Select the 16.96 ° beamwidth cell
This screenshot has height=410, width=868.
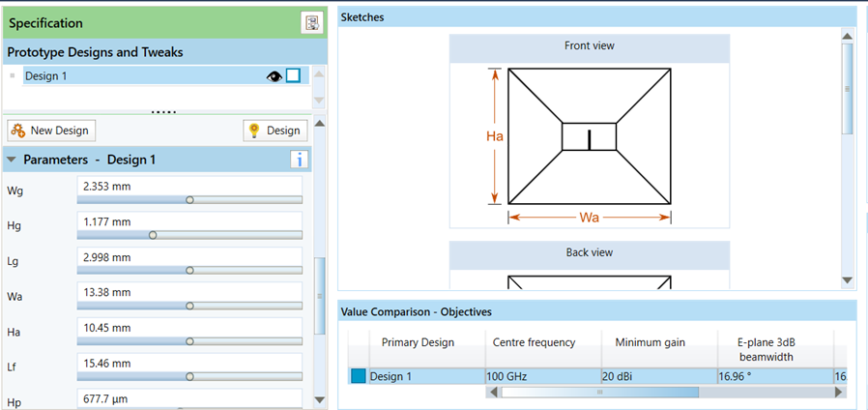[775, 376]
